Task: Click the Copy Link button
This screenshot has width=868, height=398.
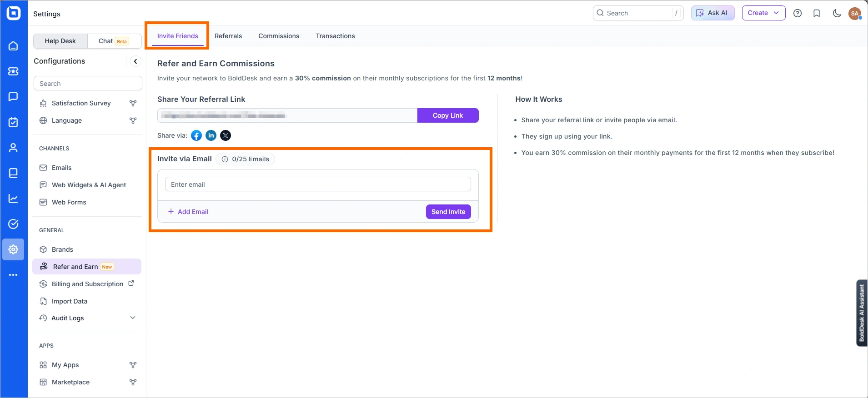Action: coord(448,115)
